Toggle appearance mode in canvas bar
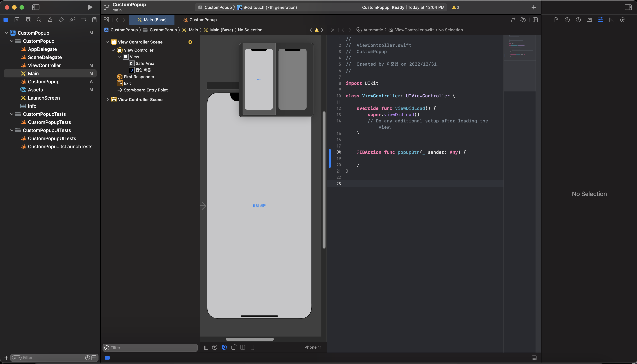Screen dimensions: 637x364 [x=224, y=347]
